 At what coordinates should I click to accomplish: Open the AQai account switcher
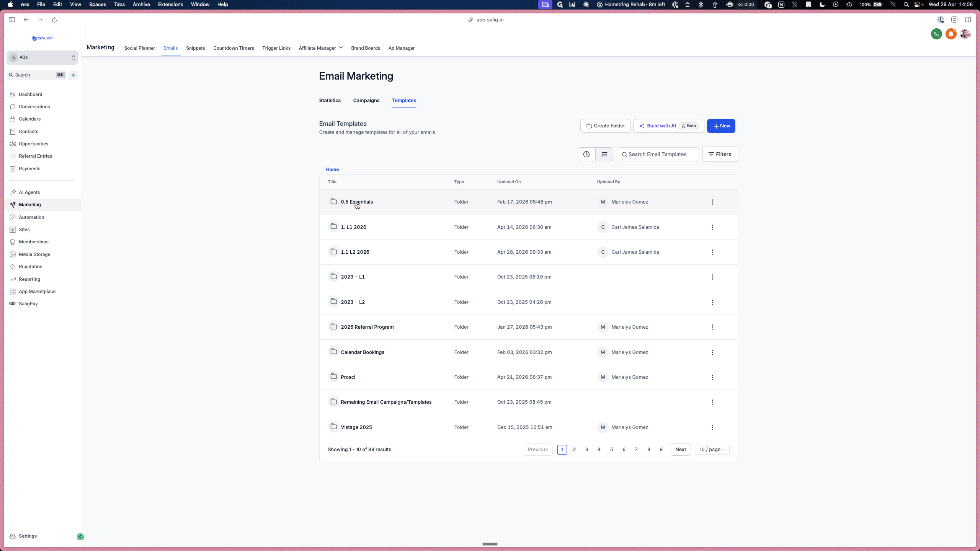pyautogui.click(x=42, y=57)
